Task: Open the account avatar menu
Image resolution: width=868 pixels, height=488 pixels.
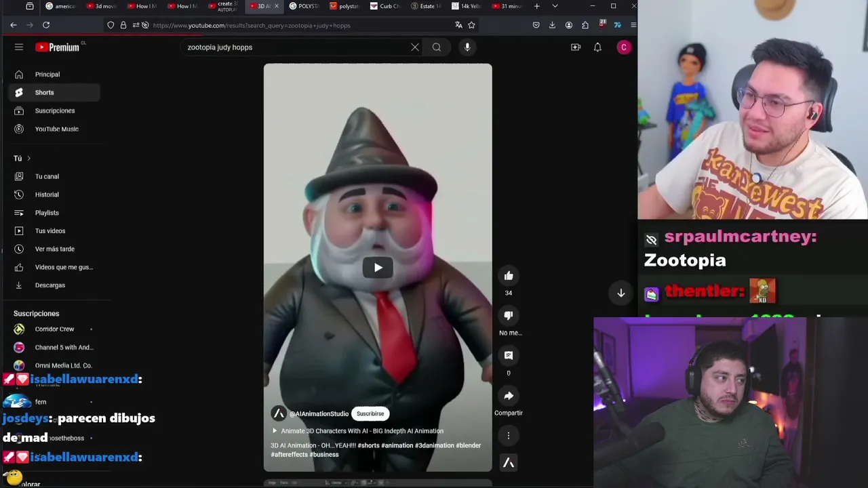Action: click(x=624, y=47)
